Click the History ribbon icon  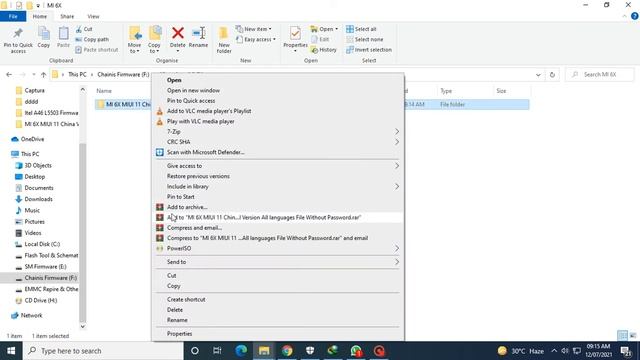pyautogui.click(x=324, y=50)
